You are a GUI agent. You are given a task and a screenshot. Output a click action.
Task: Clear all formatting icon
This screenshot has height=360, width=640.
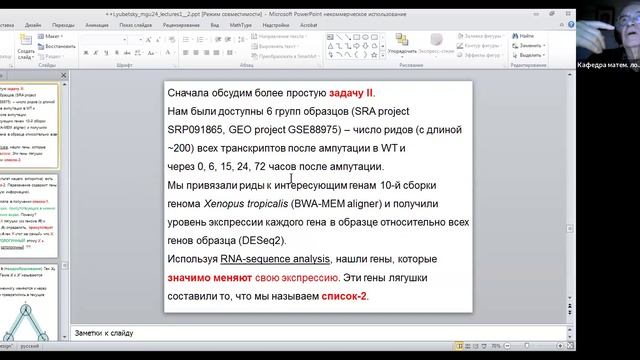click(x=171, y=40)
